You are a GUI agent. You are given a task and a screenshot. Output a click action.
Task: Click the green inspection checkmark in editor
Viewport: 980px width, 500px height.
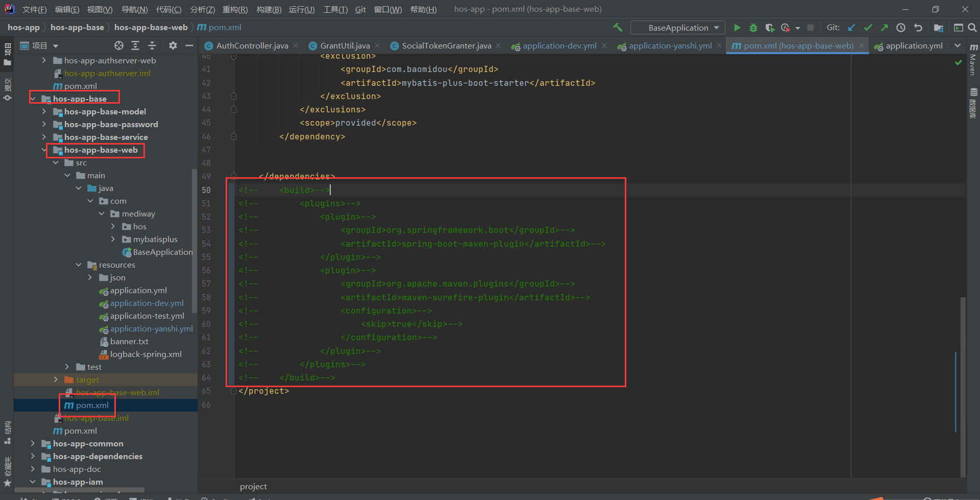click(x=958, y=62)
